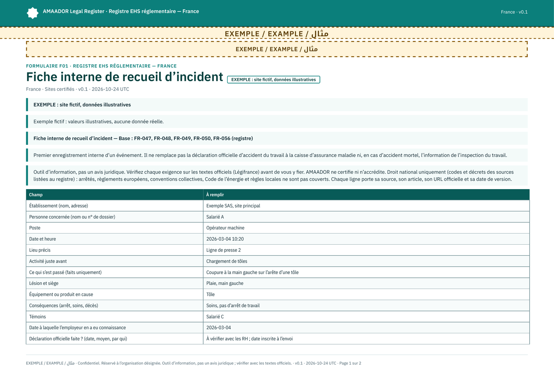Select 'Date à laquelle l'employeur en a eu connaissance'
554x392 pixels.
point(78,328)
